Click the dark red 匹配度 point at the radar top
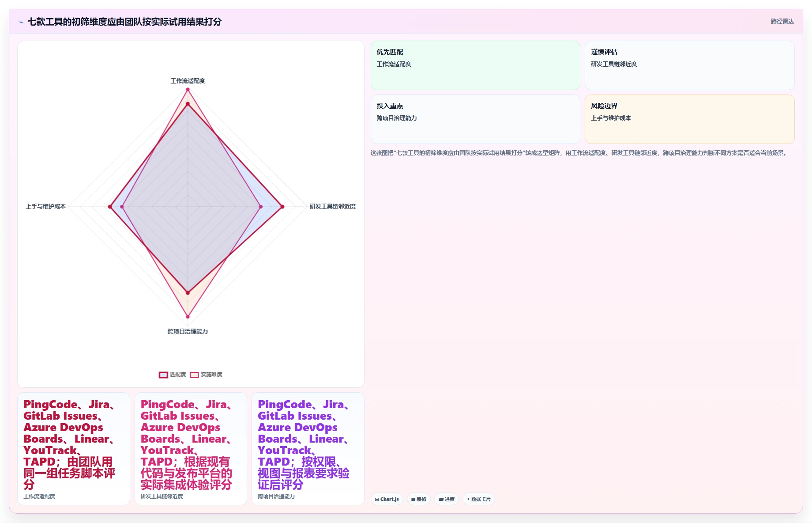Image resolution: width=812 pixels, height=523 pixels. point(188,104)
